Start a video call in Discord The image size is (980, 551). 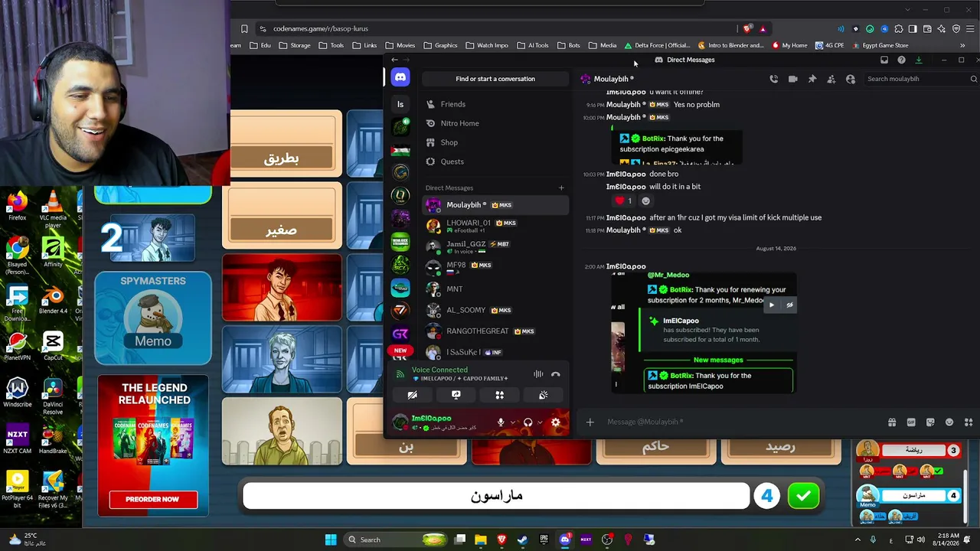[x=792, y=79]
